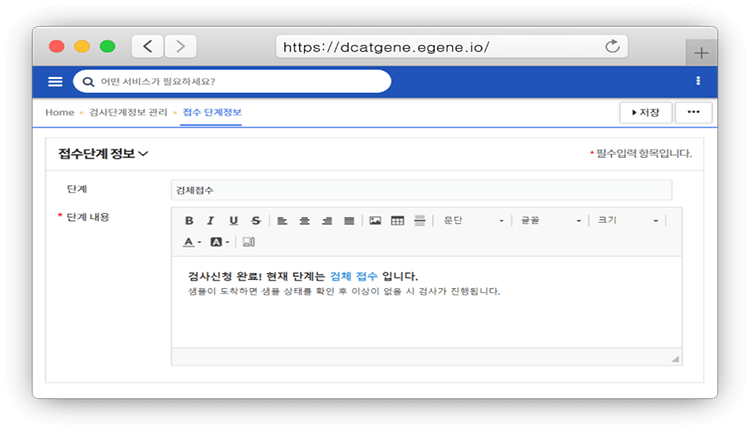Align text to the left
This screenshot has width=750, height=425.
tap(282, 221)
